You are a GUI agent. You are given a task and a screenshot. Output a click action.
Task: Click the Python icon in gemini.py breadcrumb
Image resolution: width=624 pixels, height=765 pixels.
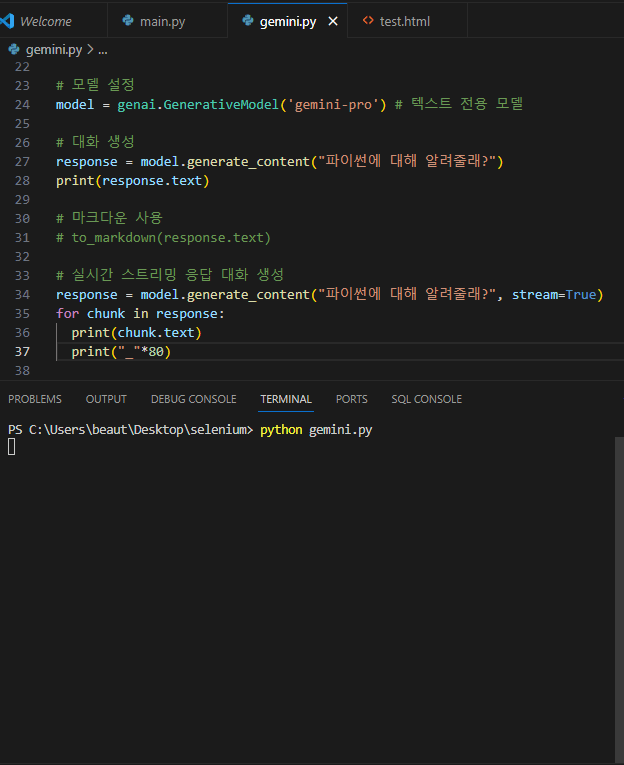coord(14,49)
